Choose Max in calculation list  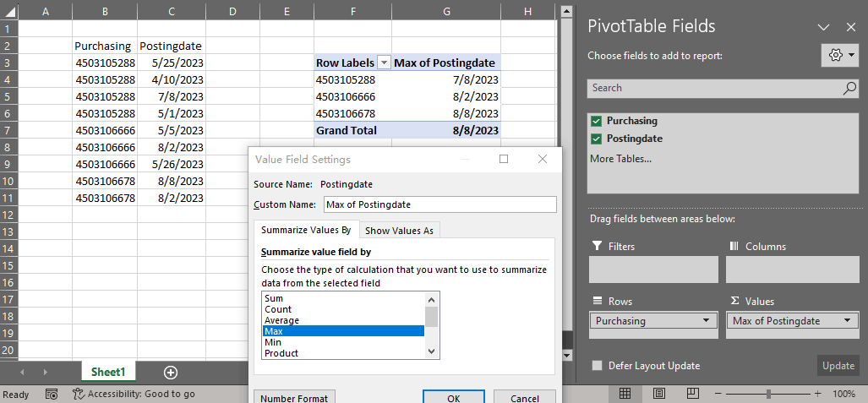[343, 331]
